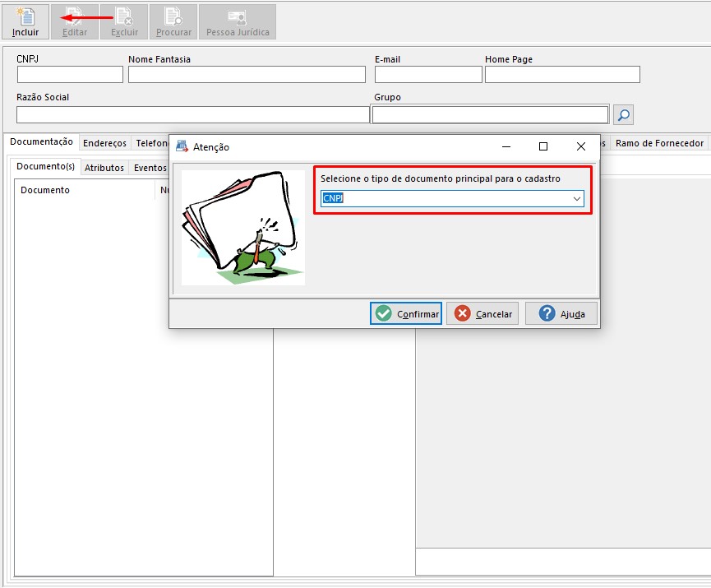Click the Editar toolbar button
The height and width of the screenshot is (588, 711).
point(75,21)
